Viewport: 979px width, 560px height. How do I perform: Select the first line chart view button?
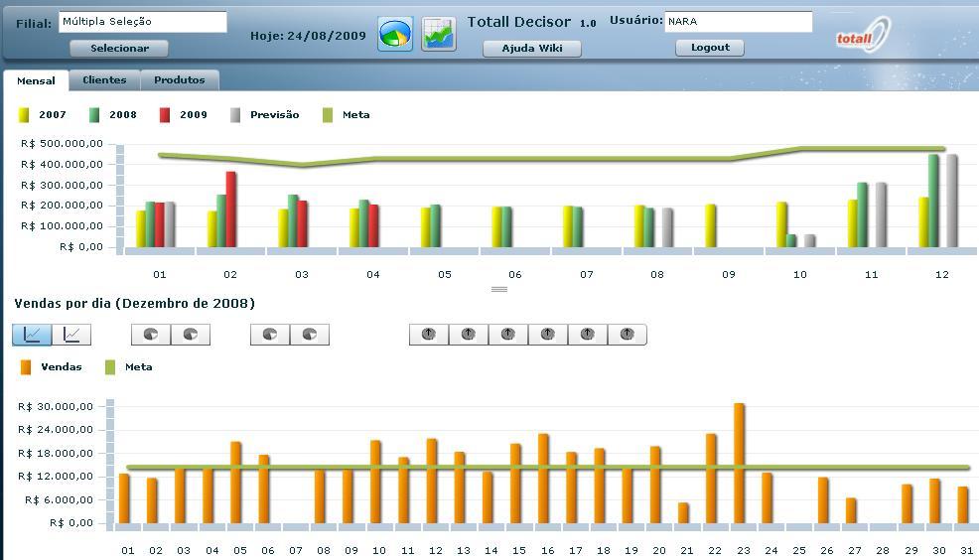tap(32, 335)
